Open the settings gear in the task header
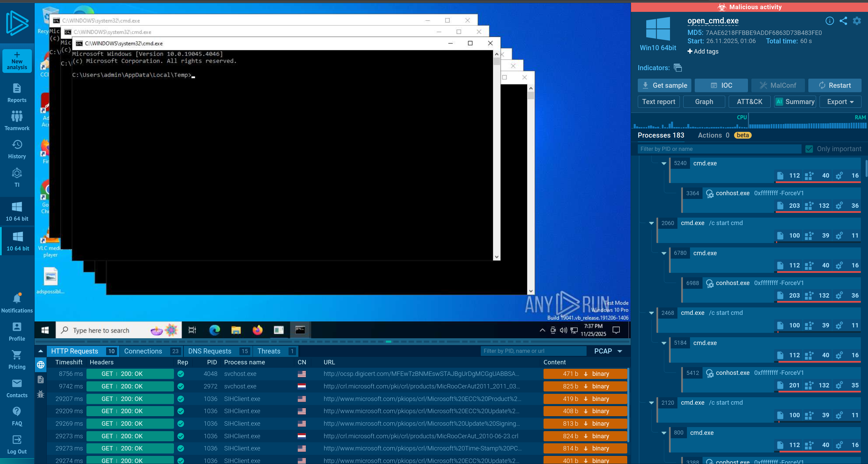This screenshot has height=464, width=868. [857, 21]
